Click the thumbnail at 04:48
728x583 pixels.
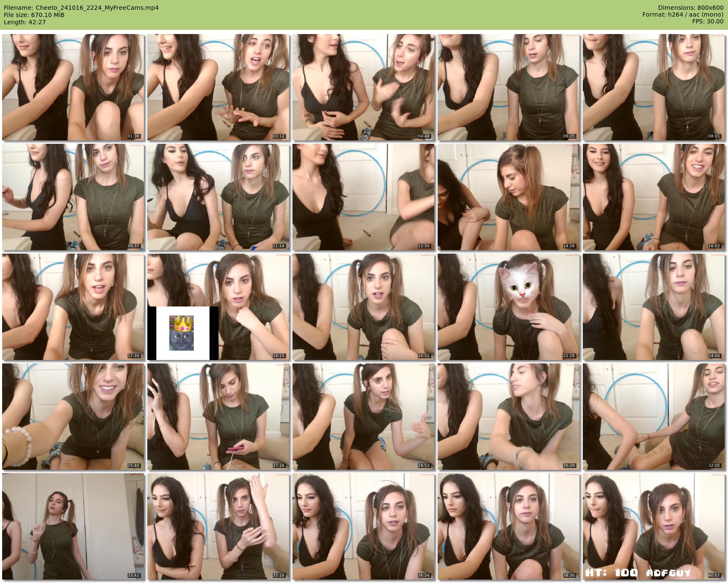[x=364, y=87]
